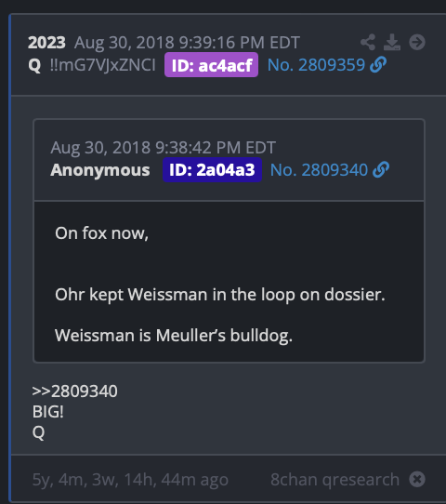Click the 8chan qresearch source label
446x504 pixels.
coord(334,480)
